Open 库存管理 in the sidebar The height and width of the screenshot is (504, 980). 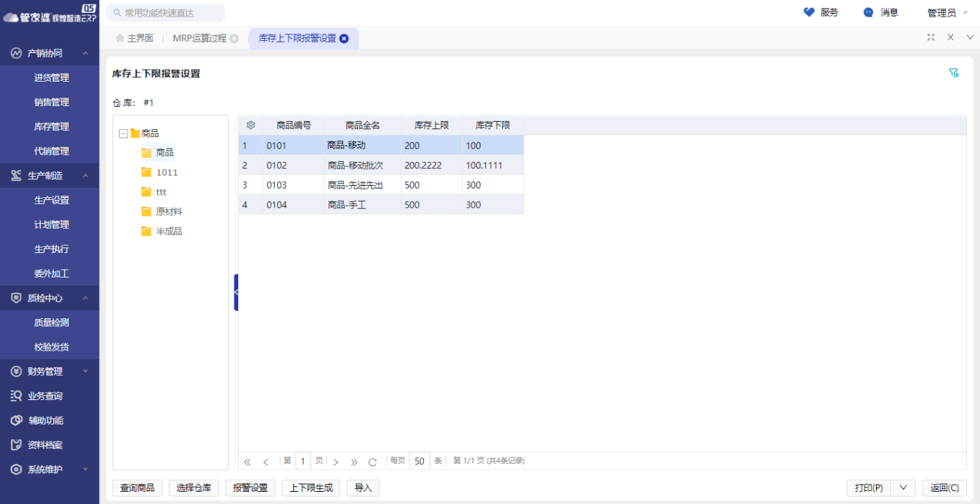(x=52, y=127)
